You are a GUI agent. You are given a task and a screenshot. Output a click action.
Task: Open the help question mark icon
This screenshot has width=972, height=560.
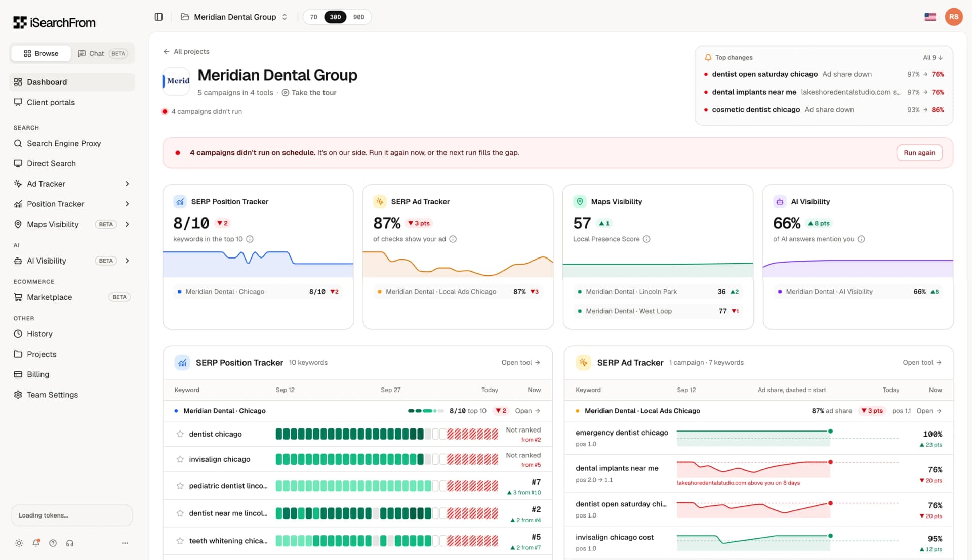pos(53,543)
